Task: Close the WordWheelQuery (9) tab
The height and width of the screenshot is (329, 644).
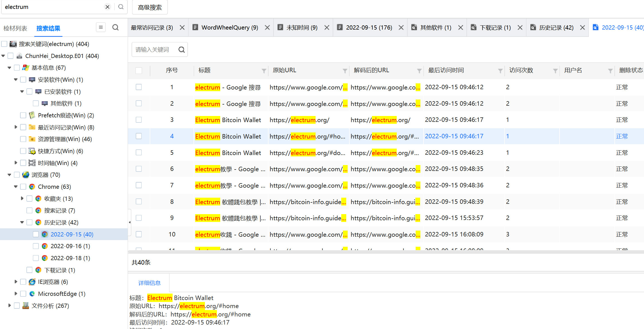Action: point(267,28)
